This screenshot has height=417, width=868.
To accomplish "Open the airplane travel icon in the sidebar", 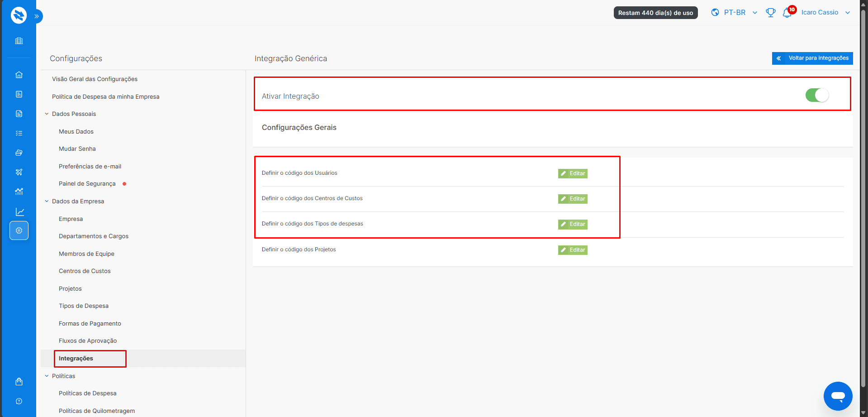I will pyautogui.click(x=19, y=172).
